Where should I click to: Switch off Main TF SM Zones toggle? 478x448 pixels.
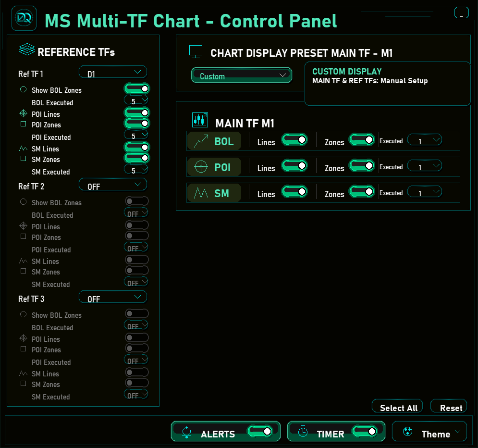coord(362,192)
